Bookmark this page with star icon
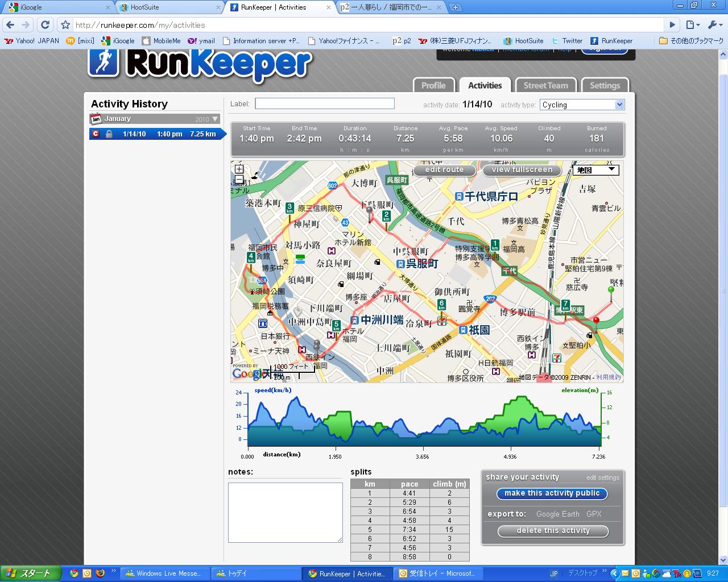 [x=65, y=25]
